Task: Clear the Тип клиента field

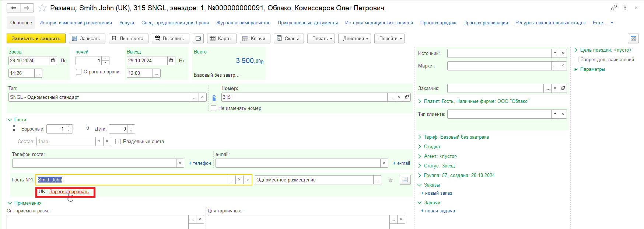Action: click(x=563, y=114)
